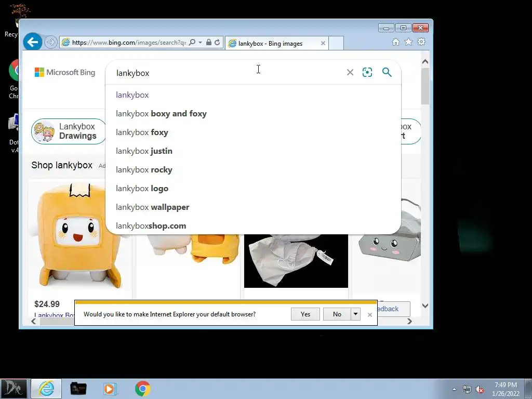This screenshot has height=399, width=532.
Task: Open a new blank tab
Action: click(x=336, y=43)
